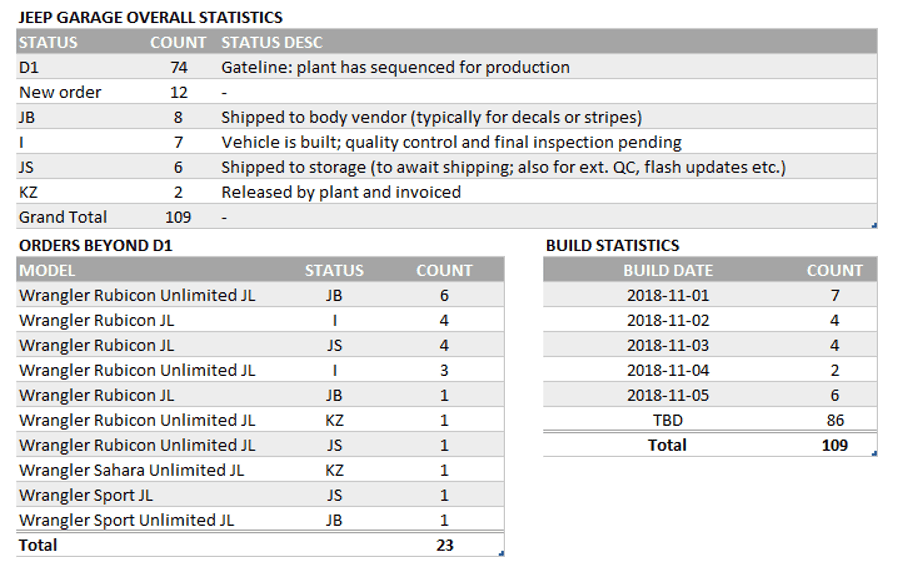
Task: Click count 6 for Rubicon Unlimited JB
Action: point(444,295)
